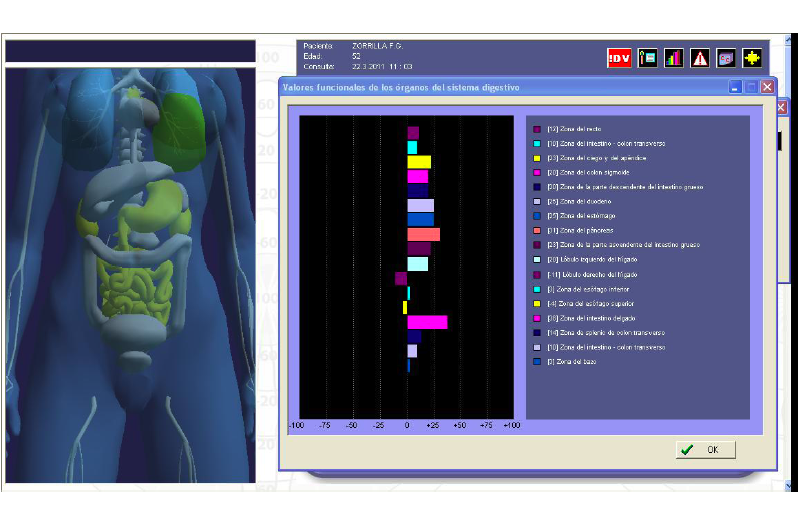The width and height of the screenshot is (803, 510).
Task: Click the yellow four-way arrow icon
Action: (752, 58)
